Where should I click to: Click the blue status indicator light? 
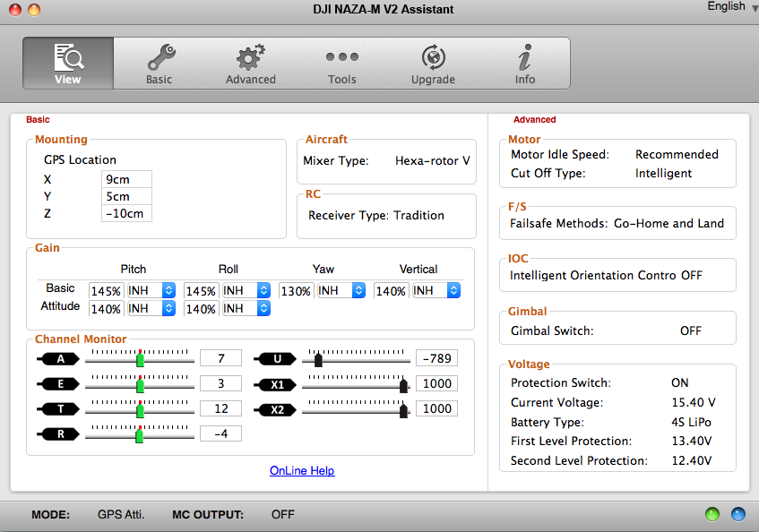[x=737, y=515]
